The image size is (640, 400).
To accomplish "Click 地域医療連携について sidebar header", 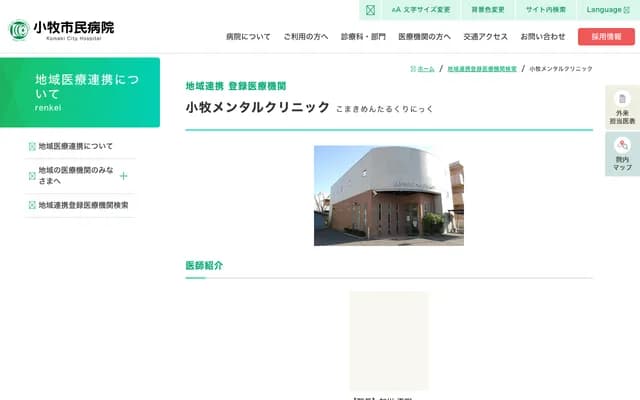I will click(x=80, y=92).
